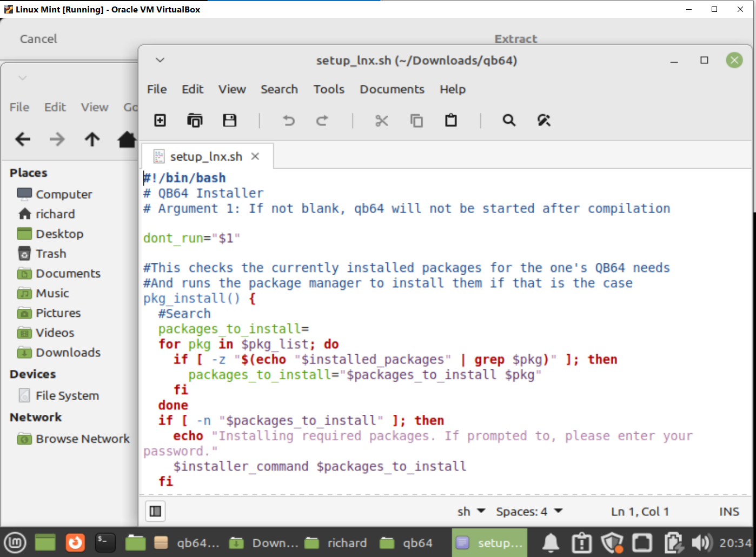Switch to qb64... archive taskbar window
Viewport: 756px width, 557px height.
click(187, 542)
